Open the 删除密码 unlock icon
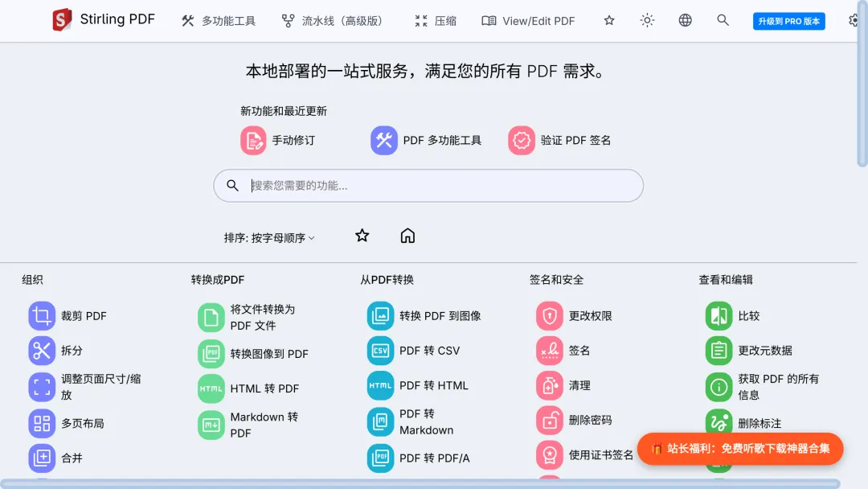868x489 pixels. tap(550, 421)
